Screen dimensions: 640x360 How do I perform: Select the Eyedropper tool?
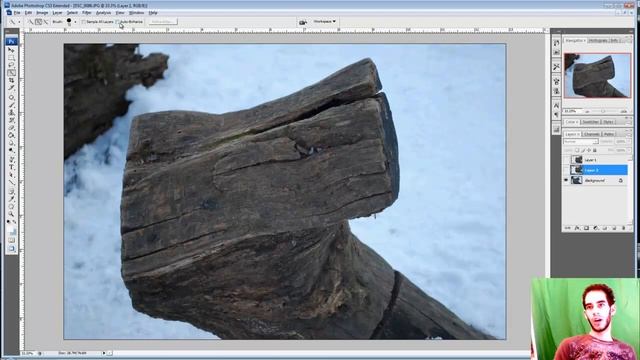point(11,198)
